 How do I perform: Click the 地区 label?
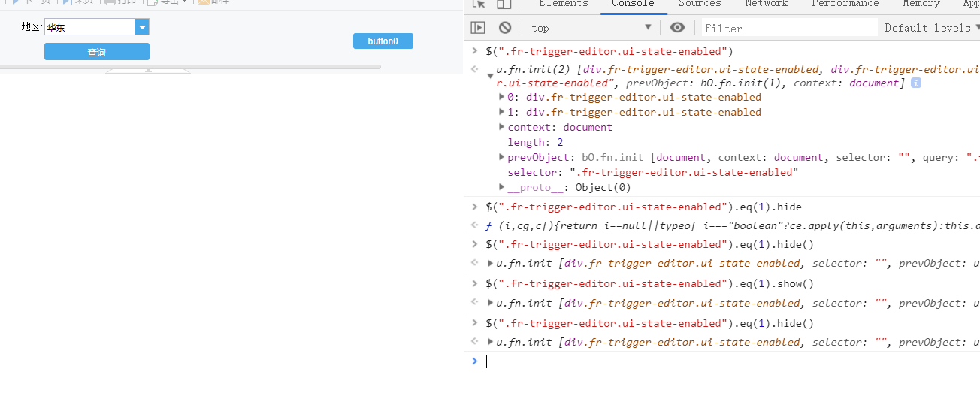pos(31,27)
